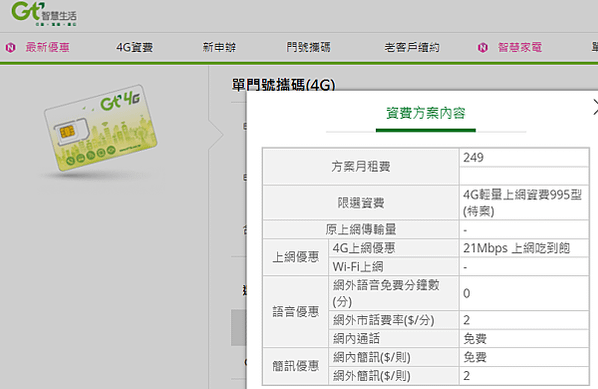Open 老客戶續約 menu item
The height and width of the screenshot is (389, 598).
[x=412, y=47]
